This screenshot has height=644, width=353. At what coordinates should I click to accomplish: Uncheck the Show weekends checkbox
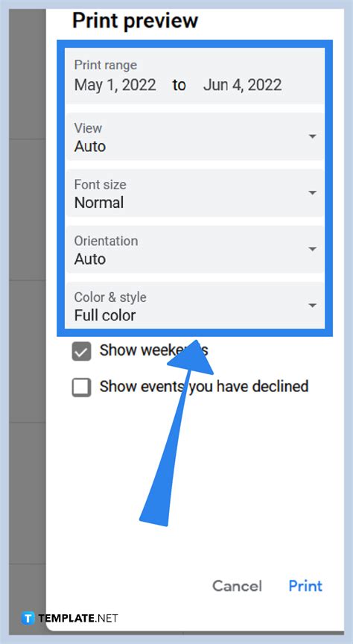pyautogui.click(x=81, y=352)
